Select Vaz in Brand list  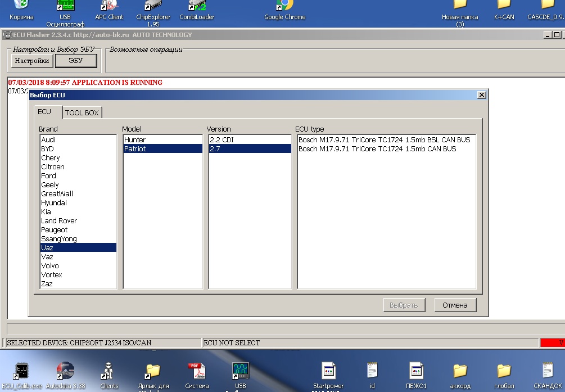pos(78,257)
